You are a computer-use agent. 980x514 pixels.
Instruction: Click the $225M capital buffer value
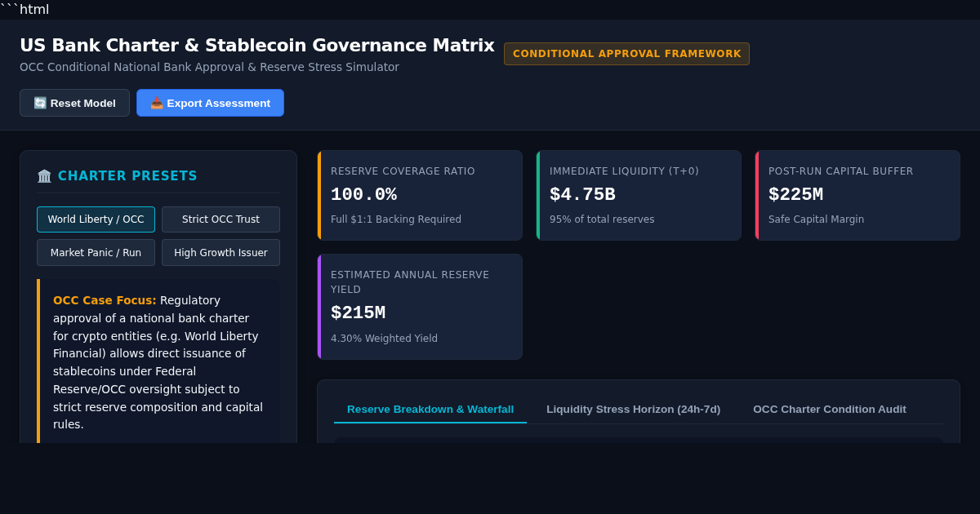tap(795, 195)
